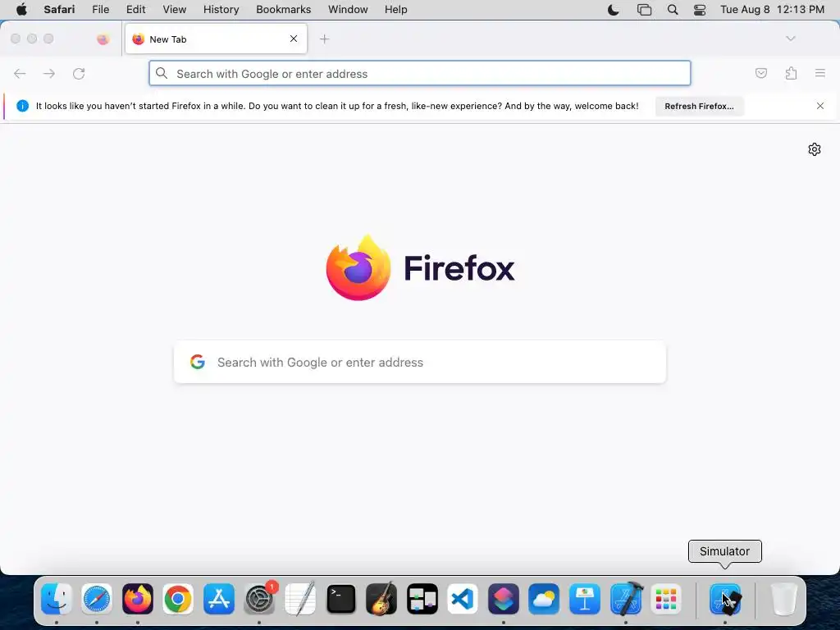Image resolution: width=840 pixels, height=630 pixels.
Task: Open Trash from the Dock
Action: click(x=783, y=598)
